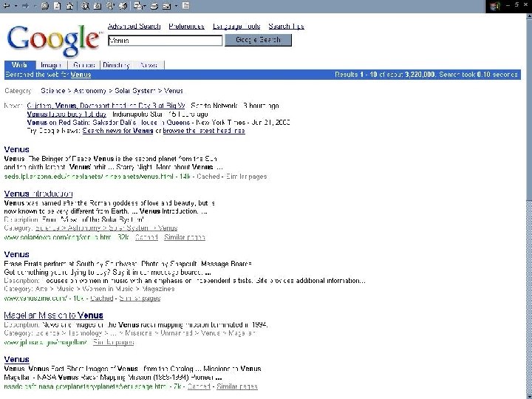Go back using the Back arrow icon

click(x=6, y=5)
